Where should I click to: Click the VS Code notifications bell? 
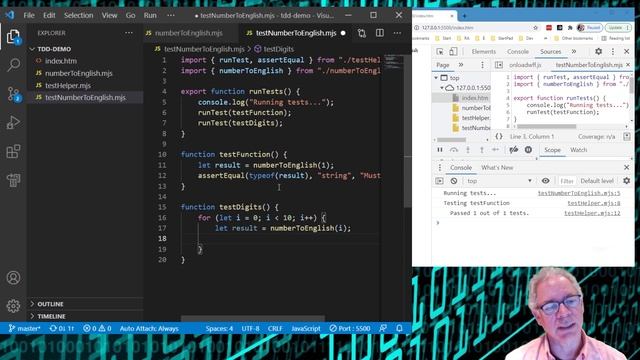(x=399, y=328)
